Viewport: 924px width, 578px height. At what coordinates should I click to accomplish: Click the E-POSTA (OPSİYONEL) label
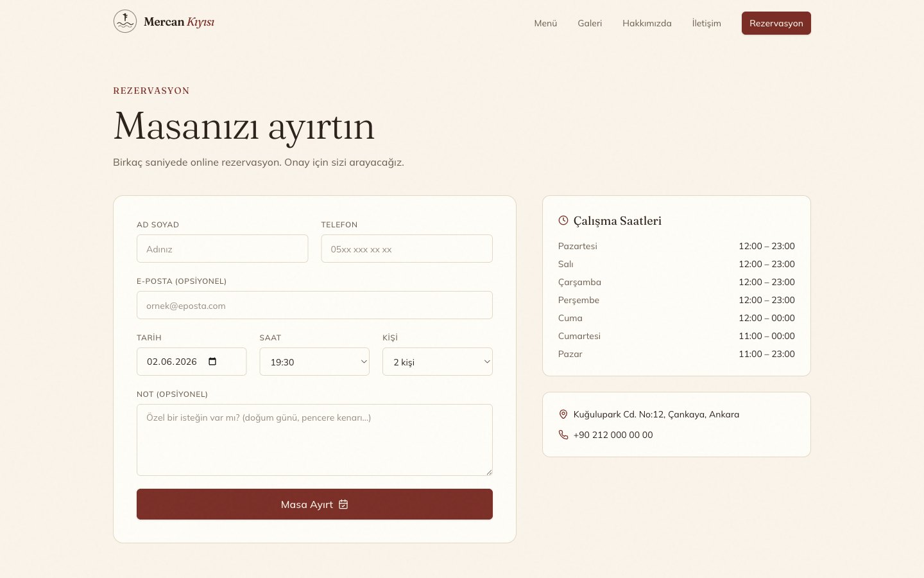(x=182, y=281)
